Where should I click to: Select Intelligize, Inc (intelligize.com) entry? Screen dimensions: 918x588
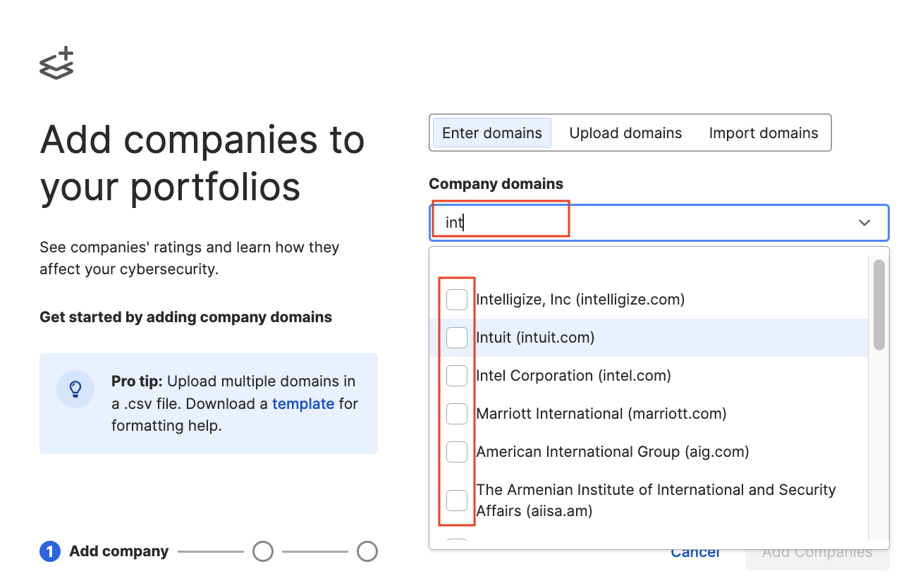pyautogui.click(x=649, y=300)
